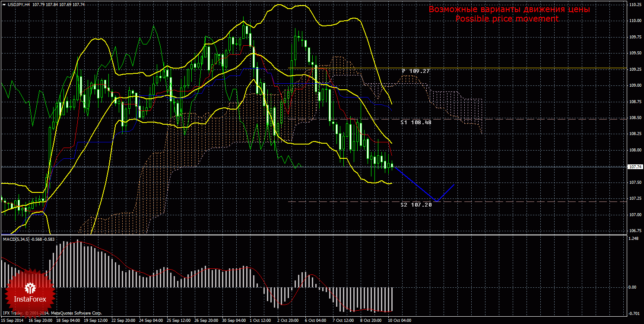
Task: Select the '24 Sep 04:00' time axis label
Action: coord(151,321)
